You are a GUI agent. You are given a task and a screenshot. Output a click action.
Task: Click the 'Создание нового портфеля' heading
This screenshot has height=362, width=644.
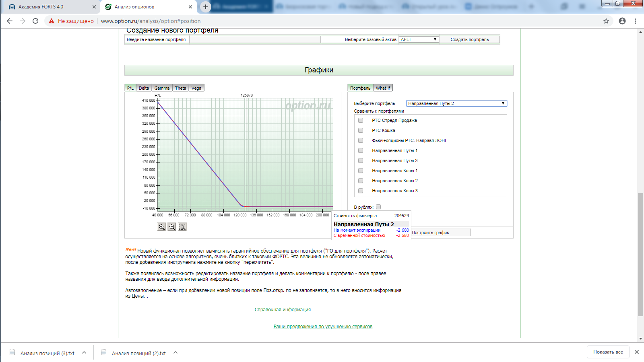coord(172,30)
